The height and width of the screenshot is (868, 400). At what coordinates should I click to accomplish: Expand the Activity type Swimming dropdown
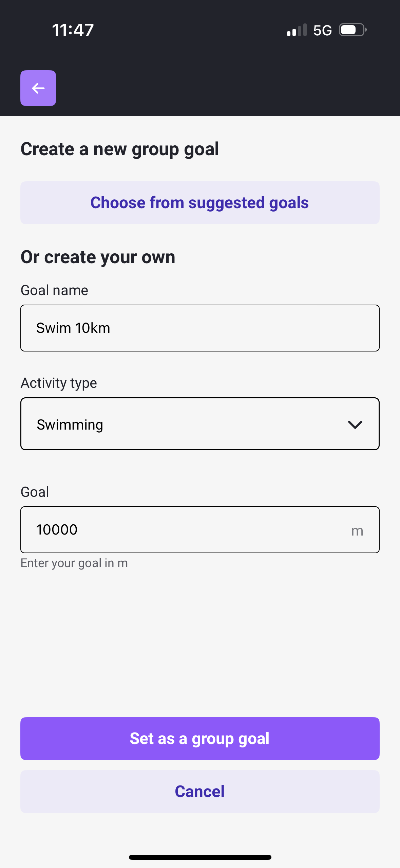click(x=200, y=424)
